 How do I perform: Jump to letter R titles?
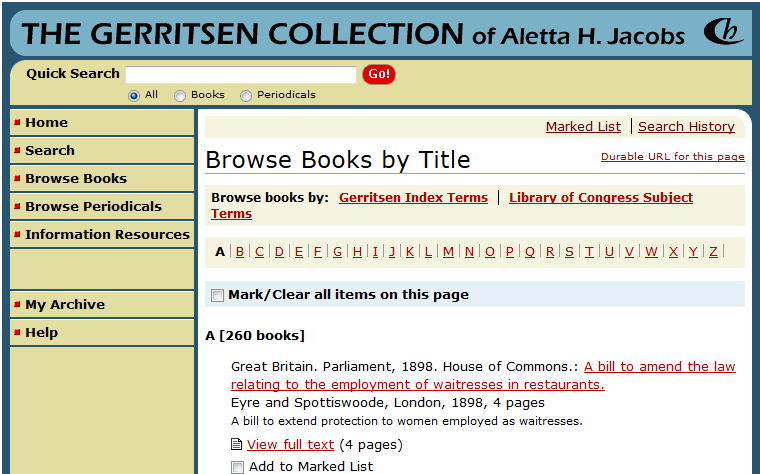(550, 252)
